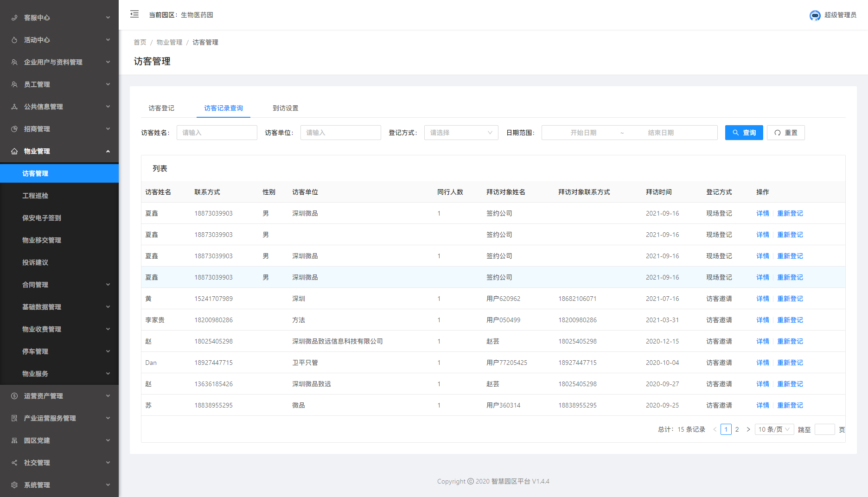868x497 pixels.
Task: Click 物业管理 in the breadcrumb
Action: [x=169, y=42]
